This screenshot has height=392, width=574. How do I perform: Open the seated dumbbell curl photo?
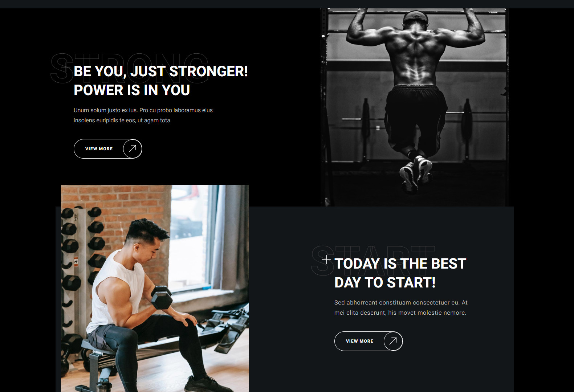click(x=155, y=288)
